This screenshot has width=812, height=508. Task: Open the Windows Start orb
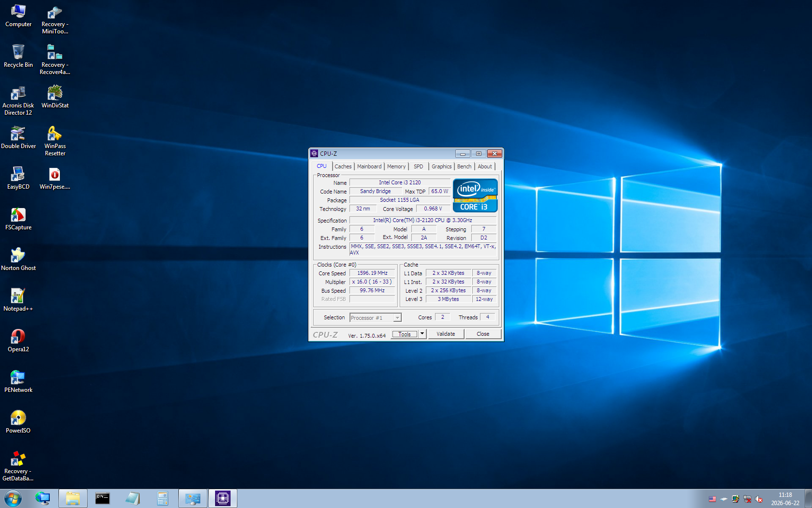tap(13, 498)
